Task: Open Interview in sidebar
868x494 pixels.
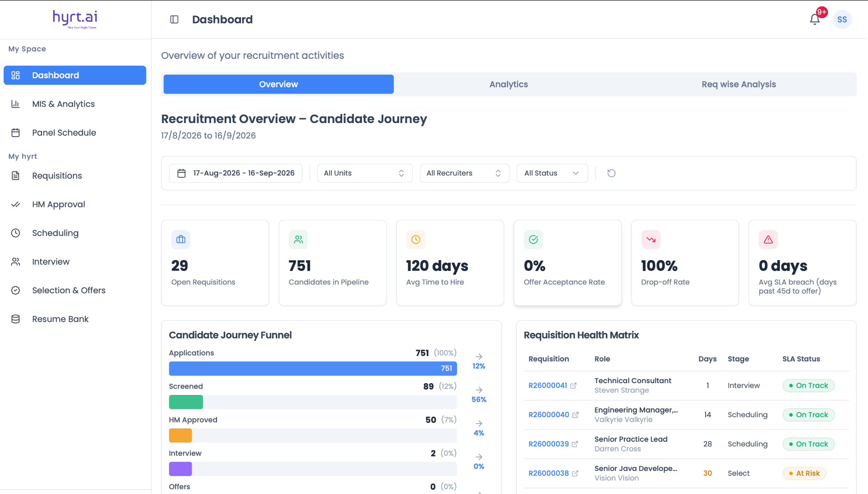Action: click(75, 261)
